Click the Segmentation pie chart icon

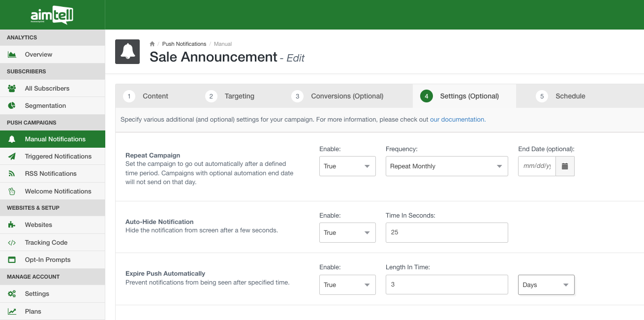[12, 106]
